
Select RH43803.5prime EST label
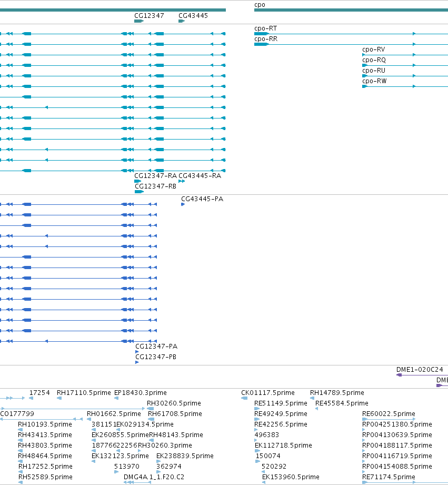45,445
